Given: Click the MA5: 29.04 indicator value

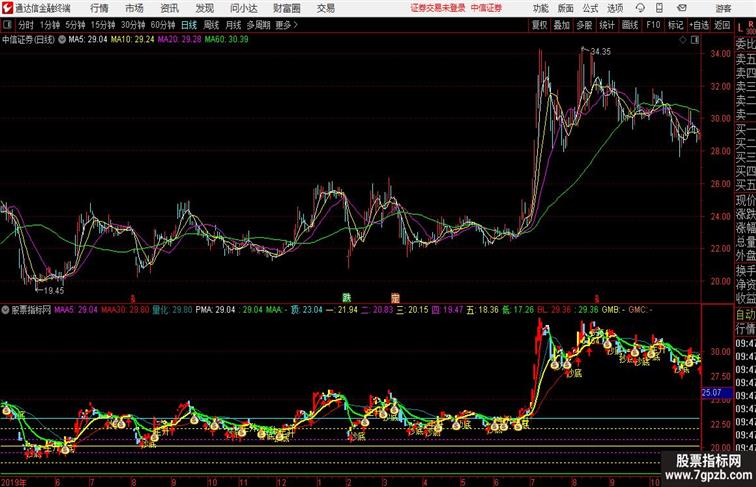Looking at the screenshot, I should [88, 40].
